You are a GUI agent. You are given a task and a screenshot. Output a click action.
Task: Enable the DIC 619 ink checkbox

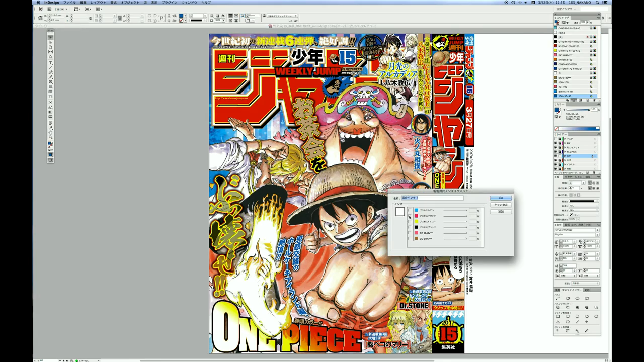click(410, 239)
